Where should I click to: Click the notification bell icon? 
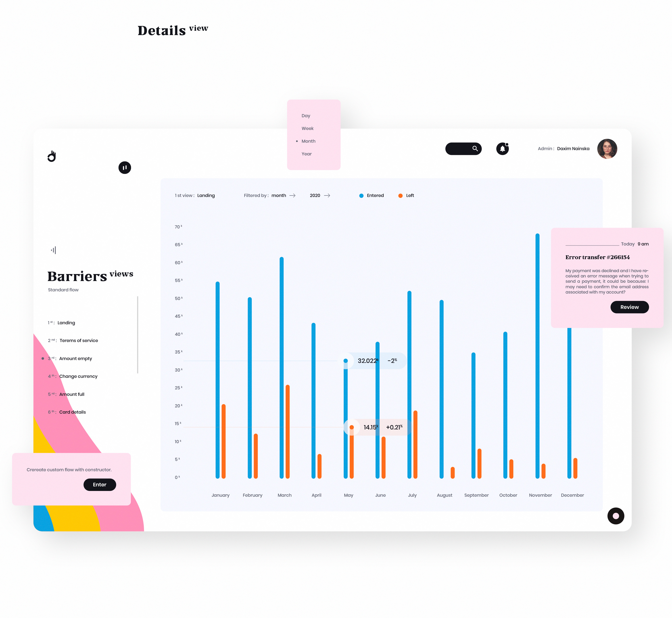tap(502, 148)
